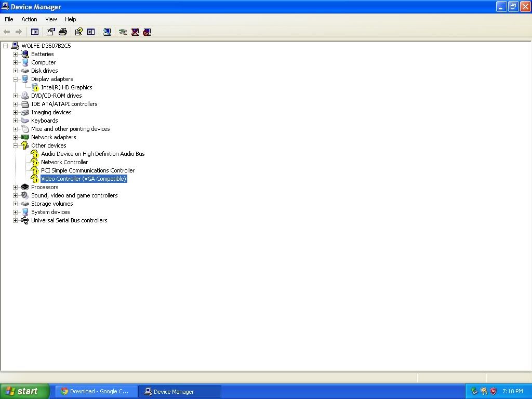Click the Uninstall device toolbar icon
The width and height of the screenshot is (532, 399).
135,32
